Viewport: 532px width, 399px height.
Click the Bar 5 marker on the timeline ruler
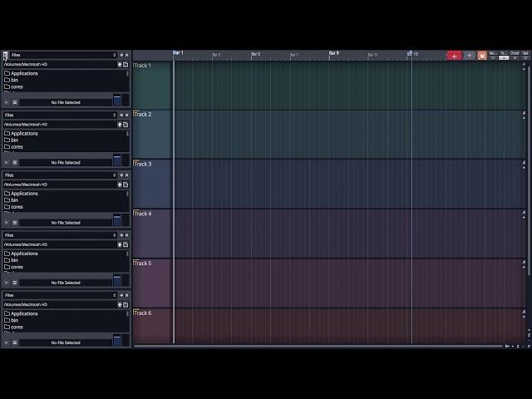(x=256, y=54)
